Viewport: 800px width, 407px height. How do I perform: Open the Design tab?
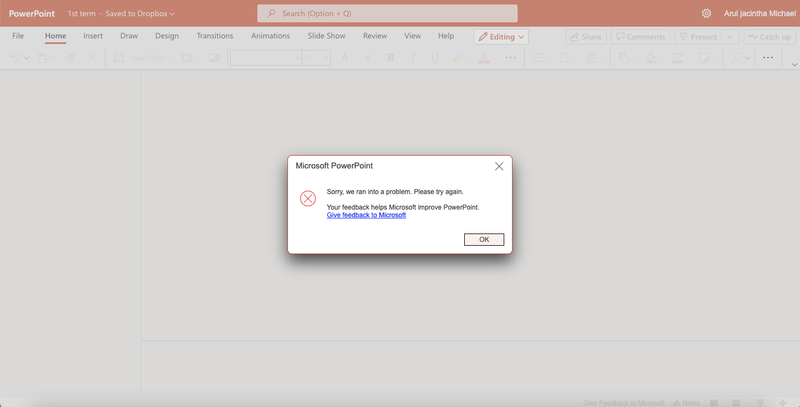167,36
